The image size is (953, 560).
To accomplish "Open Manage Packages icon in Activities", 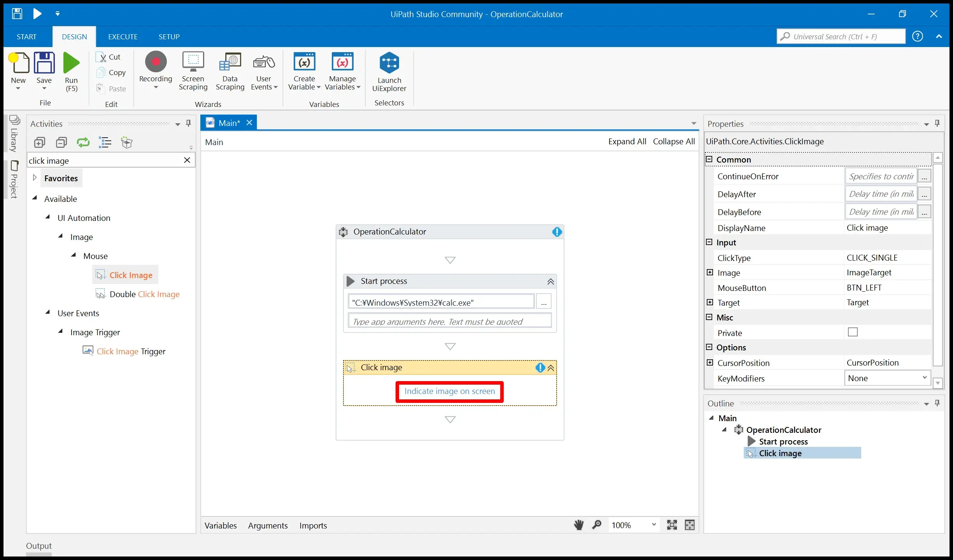I will click(x=127, y=142).
